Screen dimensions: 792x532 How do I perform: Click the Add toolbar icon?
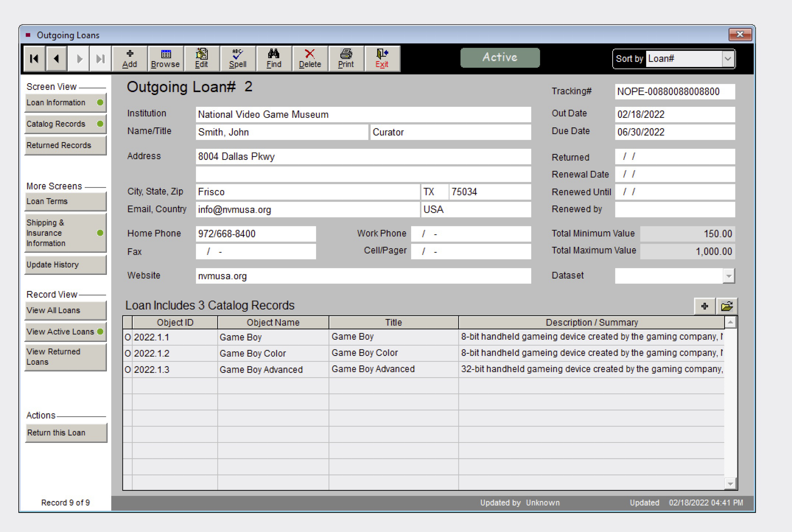click(x=130, y=59)
